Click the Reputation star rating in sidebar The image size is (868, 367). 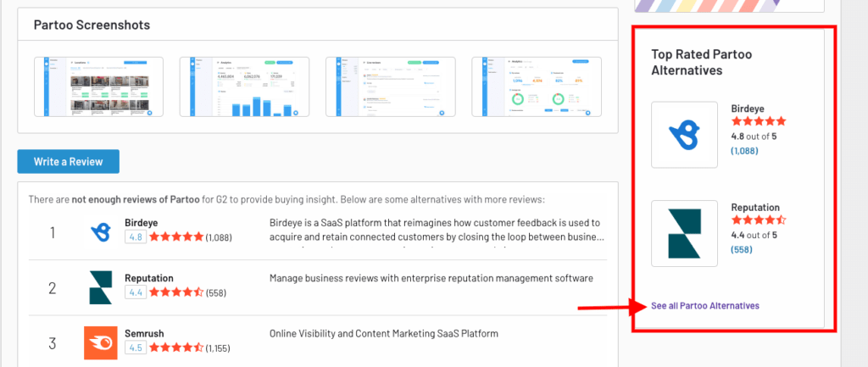tap(759, 220)
